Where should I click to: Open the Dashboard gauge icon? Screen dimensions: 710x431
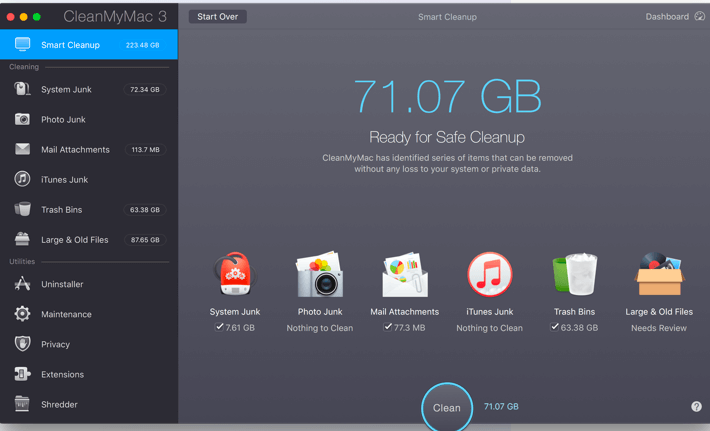click(700, 16)
